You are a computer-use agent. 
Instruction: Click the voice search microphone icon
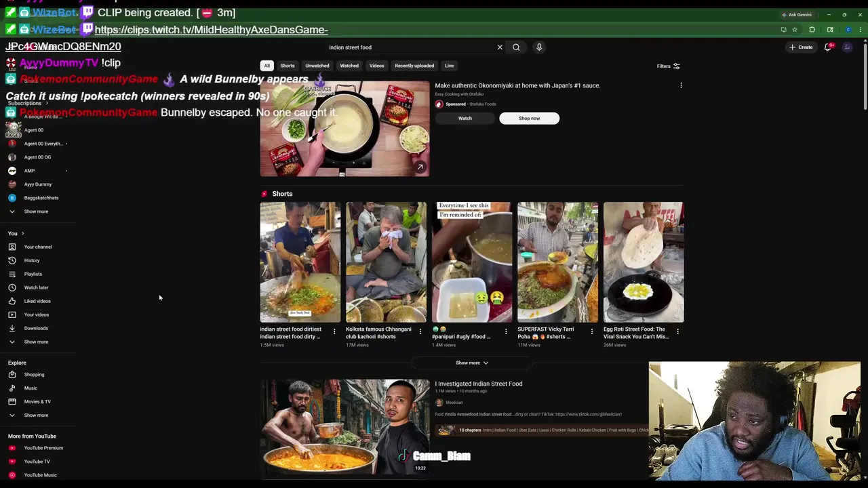(539, 47)
